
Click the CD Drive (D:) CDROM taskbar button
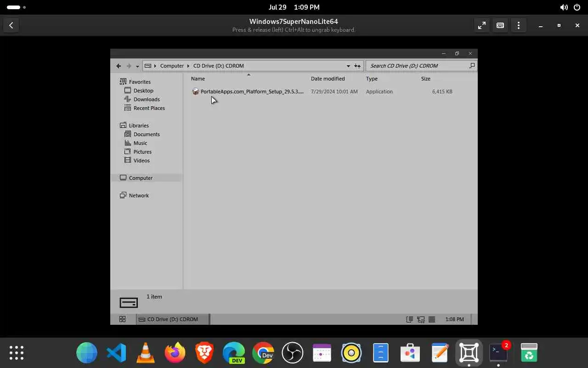point(173,319)
